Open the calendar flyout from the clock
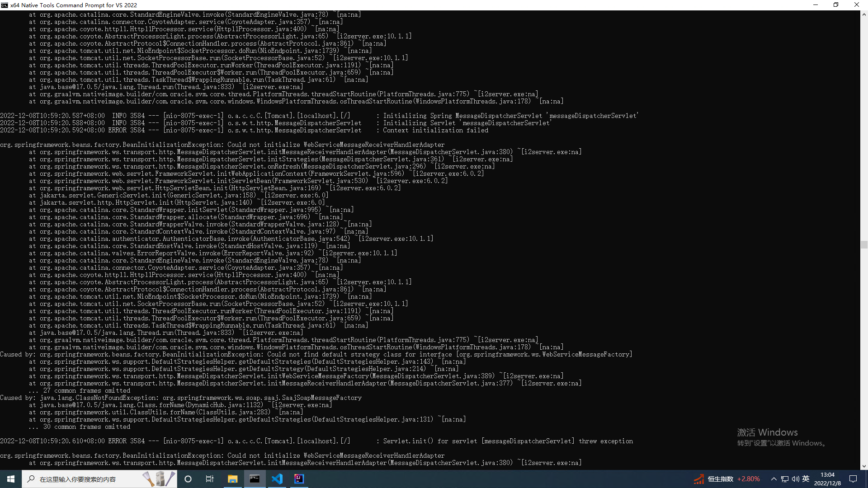 827,479
